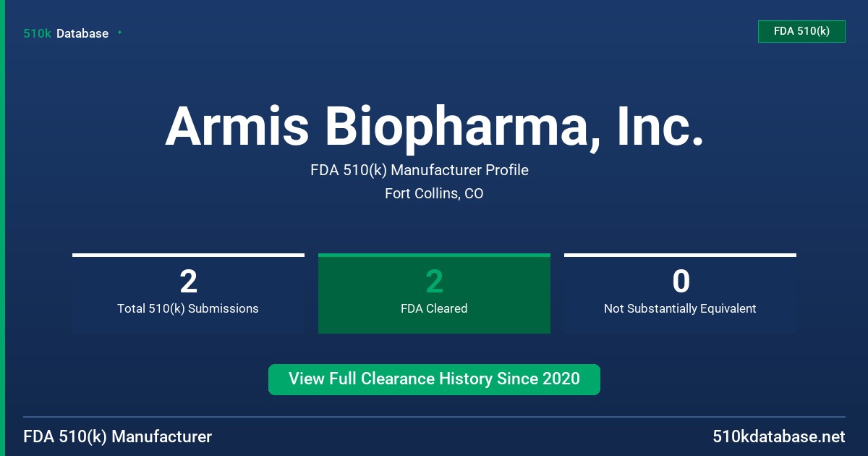Viewport: 868px width, 456px height.
Task: Click the small green dot beside Database
Action: pyautogui.click(x=119, y=33)
